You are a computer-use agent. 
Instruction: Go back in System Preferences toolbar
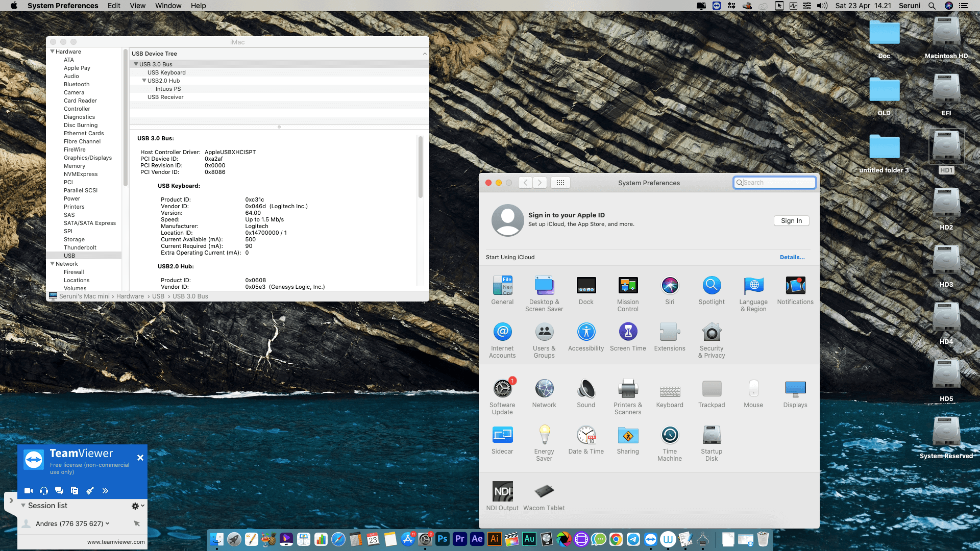[x=525, y=183]
